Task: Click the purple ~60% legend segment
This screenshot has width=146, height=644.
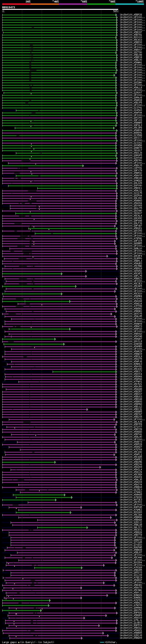Action: [73, 4]
